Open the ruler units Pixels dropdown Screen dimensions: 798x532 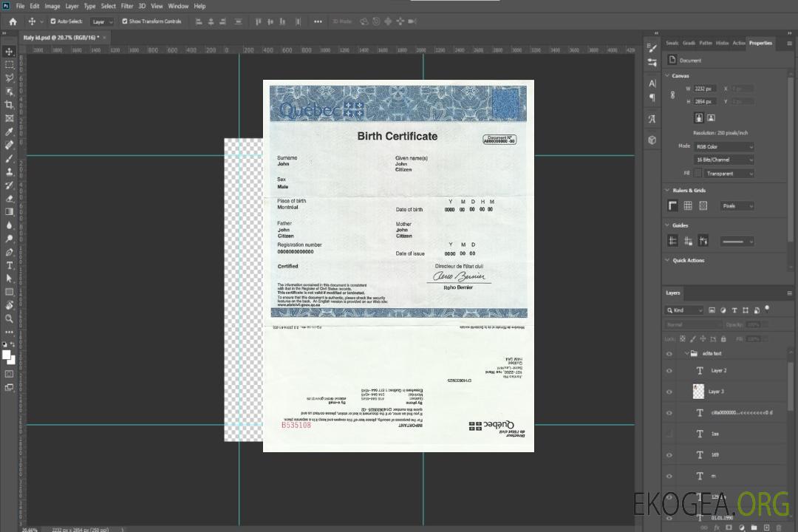click(737, 205)
